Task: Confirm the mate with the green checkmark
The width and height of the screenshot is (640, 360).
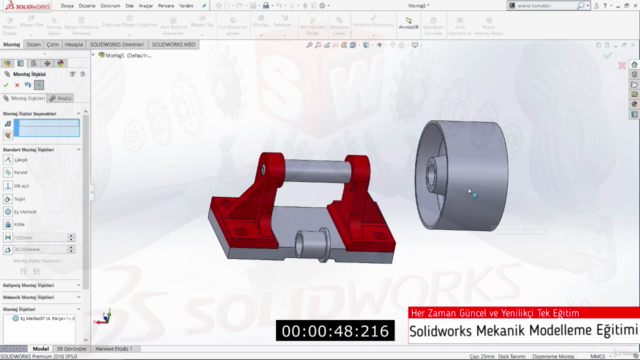Action: (6, 85)
